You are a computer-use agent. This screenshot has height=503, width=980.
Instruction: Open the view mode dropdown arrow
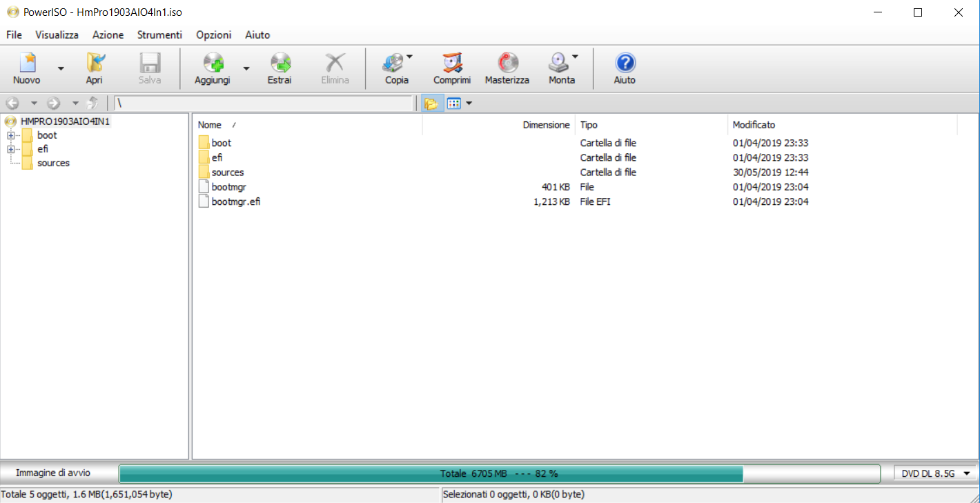(469, 103)
